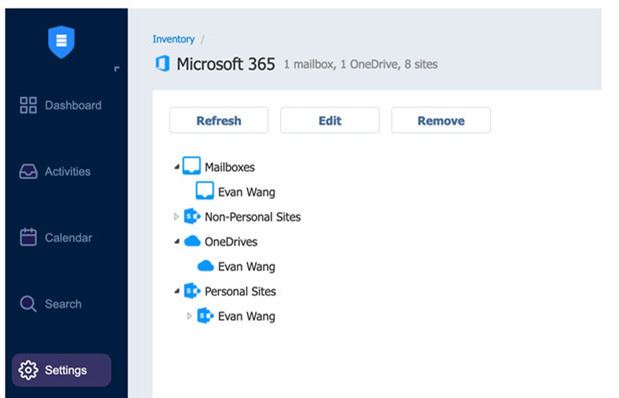Select the OneDrives tree label
Image resolution: width=619 pixels, height=398 pixels.
[231, 242]
